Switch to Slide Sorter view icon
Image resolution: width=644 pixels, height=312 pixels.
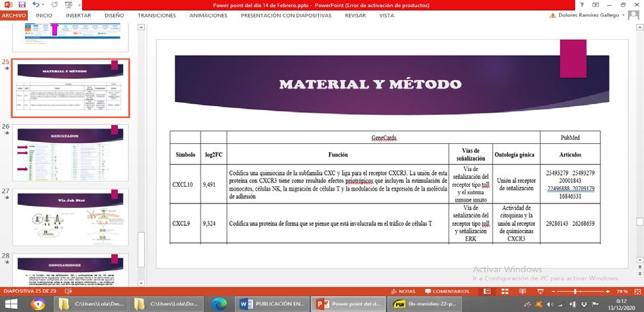(505, 291)
